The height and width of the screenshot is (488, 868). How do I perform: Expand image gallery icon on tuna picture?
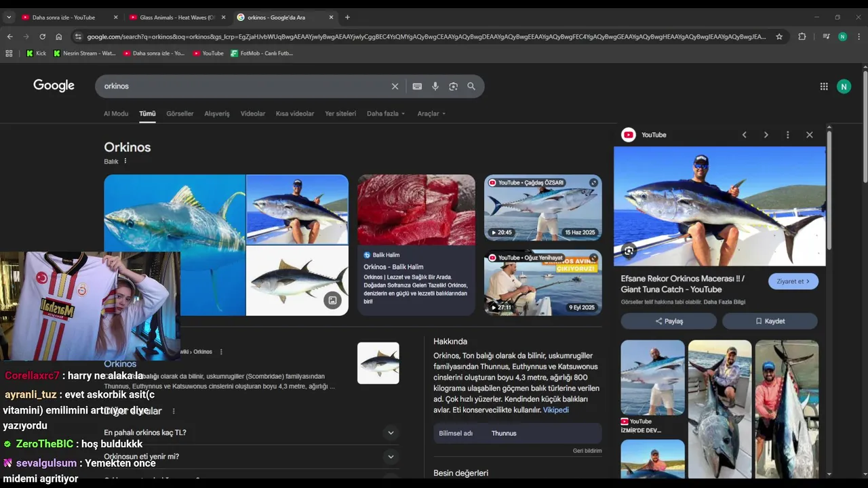click(332, 300)
